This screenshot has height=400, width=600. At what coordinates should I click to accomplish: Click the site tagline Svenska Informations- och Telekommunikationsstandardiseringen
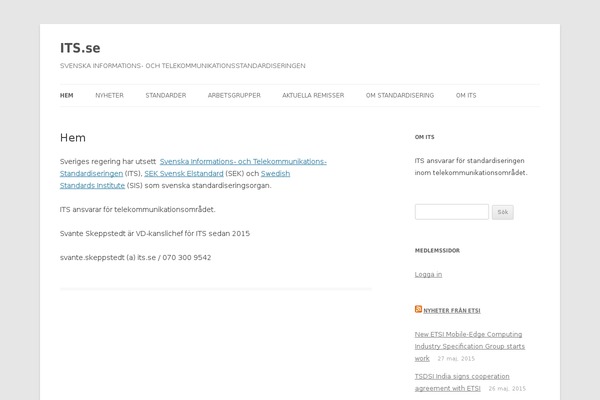[183, 66]
